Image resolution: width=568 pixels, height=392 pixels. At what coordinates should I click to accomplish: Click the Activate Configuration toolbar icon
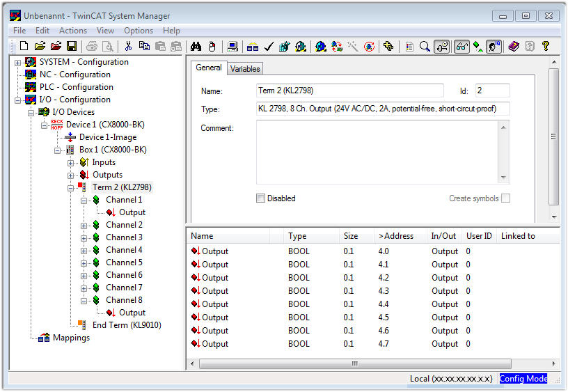pyautogui.click(x=285, y=47)
